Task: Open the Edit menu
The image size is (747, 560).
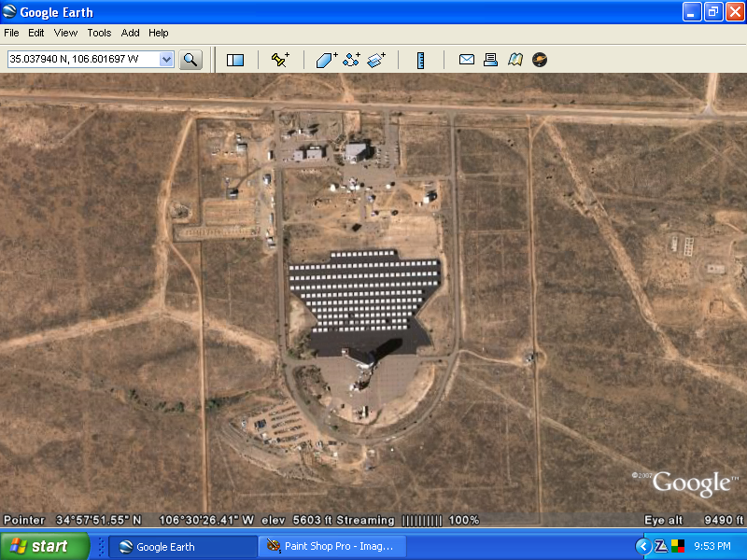Action: tap(35, 33)
